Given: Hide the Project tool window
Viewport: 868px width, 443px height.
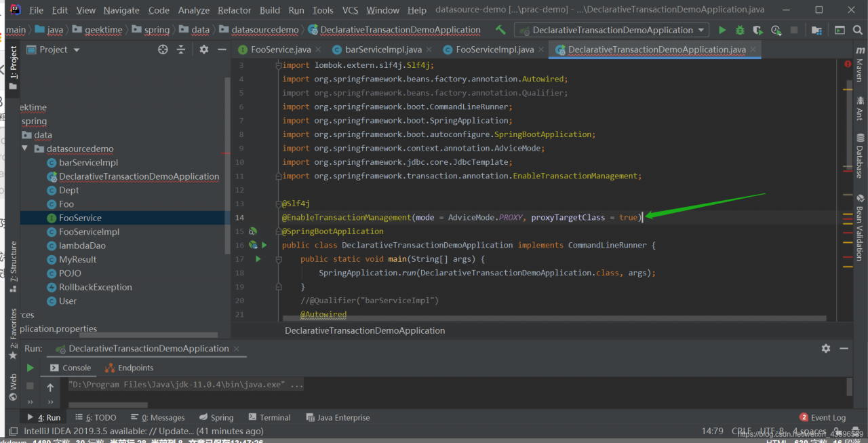Looking at the screenshot, I should tap(221, 50).
